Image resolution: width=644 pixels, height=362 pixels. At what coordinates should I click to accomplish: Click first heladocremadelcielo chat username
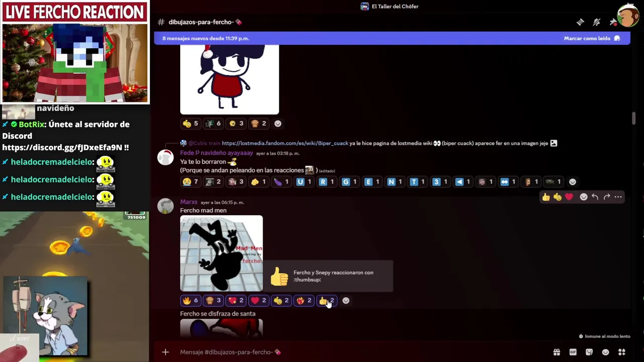coord(52,162)
